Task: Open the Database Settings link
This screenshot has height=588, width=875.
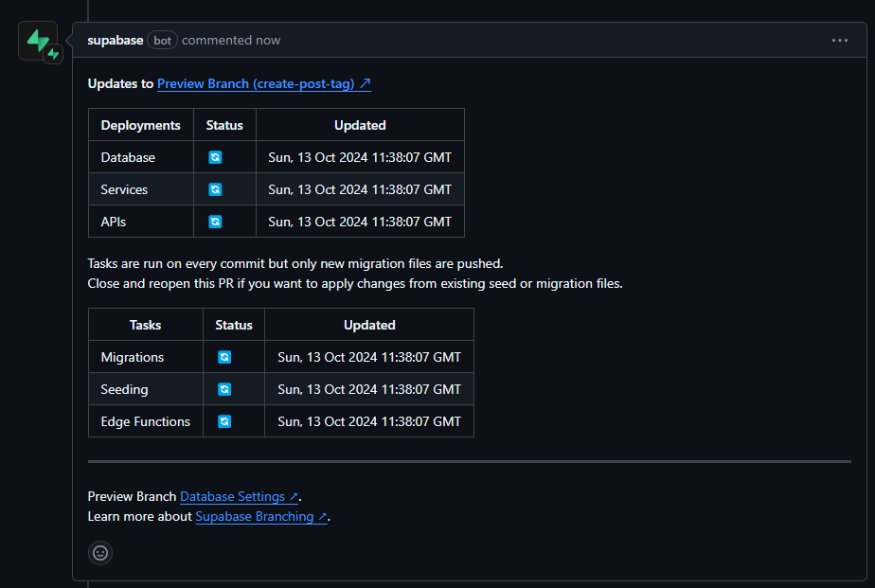Action: click(239, 496)
